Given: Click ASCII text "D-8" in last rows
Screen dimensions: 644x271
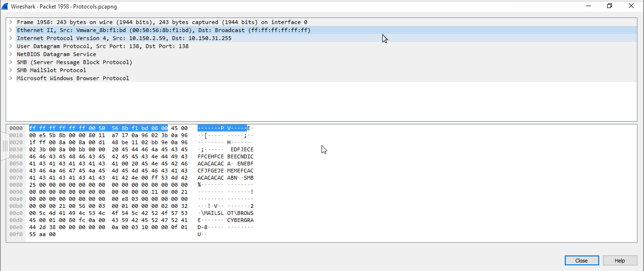Looking at the screenshot, I should tap(203, 227).
